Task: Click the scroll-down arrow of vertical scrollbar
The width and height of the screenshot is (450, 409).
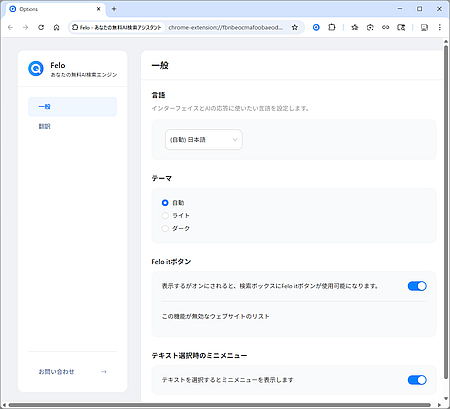Action: tap(446, 398)
